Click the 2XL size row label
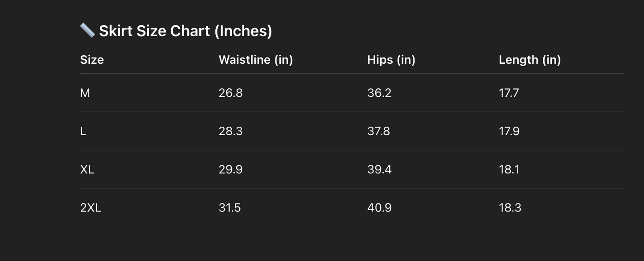Image resolution: width=644 pixels, height=261 pixels. click(91, 208)
